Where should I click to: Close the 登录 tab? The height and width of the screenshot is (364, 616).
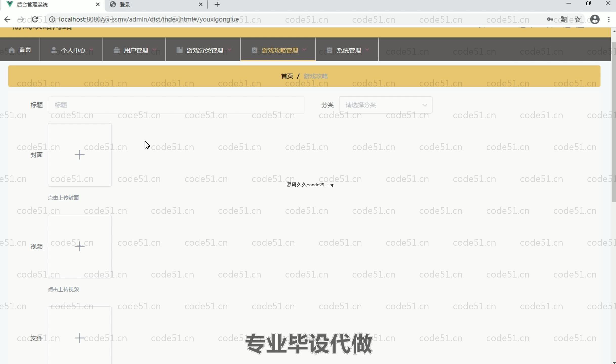(x=201, y=4)
